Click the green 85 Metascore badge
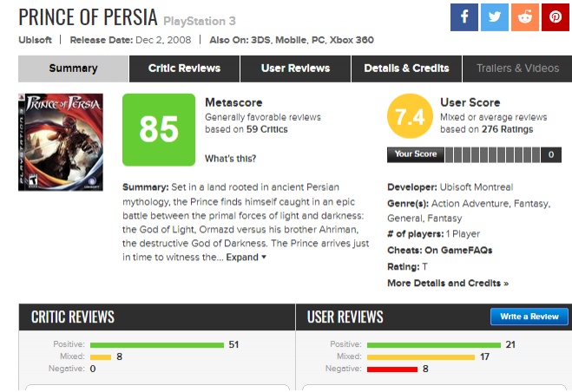 pyautogui.click(x=159, y=130)
